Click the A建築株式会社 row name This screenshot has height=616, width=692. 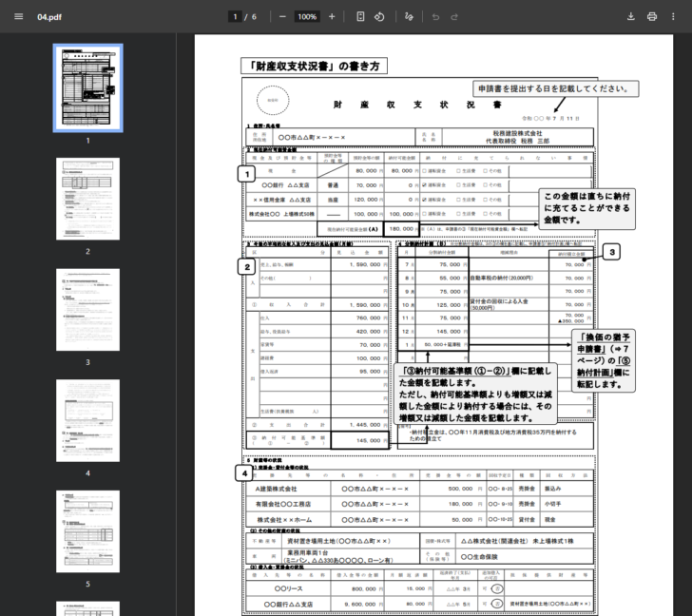point(276,489)
